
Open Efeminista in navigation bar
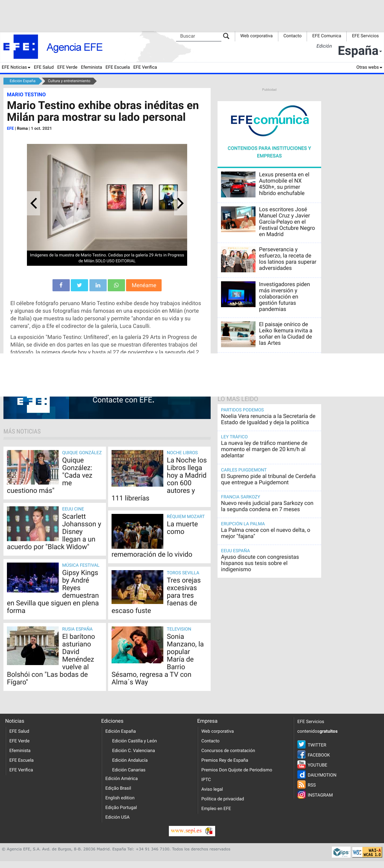click(92, 67)
